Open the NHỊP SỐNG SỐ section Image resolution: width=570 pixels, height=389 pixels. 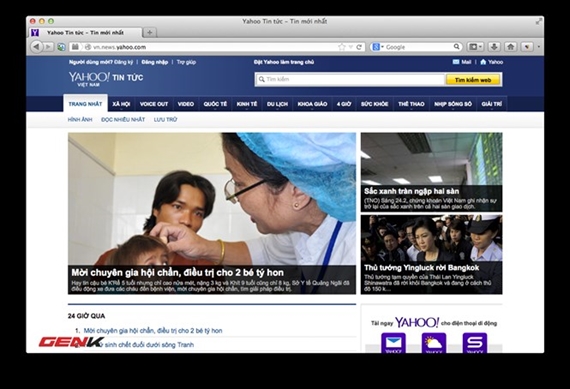453,104
